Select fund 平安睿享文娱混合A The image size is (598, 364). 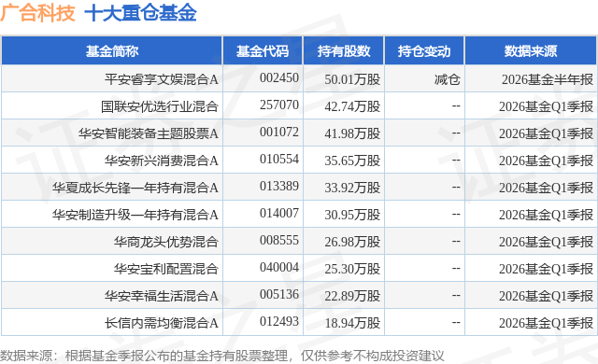point(162,79)
